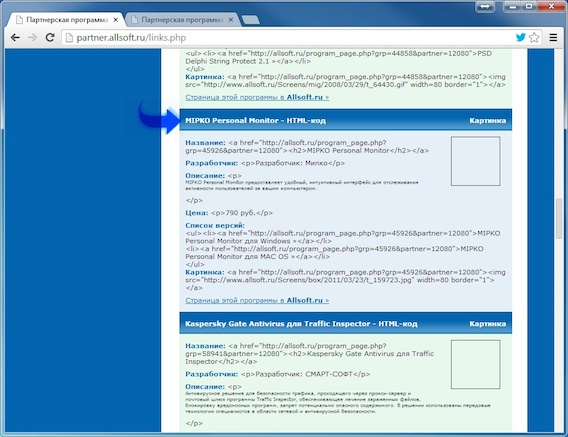Click the window's double-arrow restore button in title bar
Image resolution: width=568 pixels, height=437 pixels.
(x=485, y=7)
